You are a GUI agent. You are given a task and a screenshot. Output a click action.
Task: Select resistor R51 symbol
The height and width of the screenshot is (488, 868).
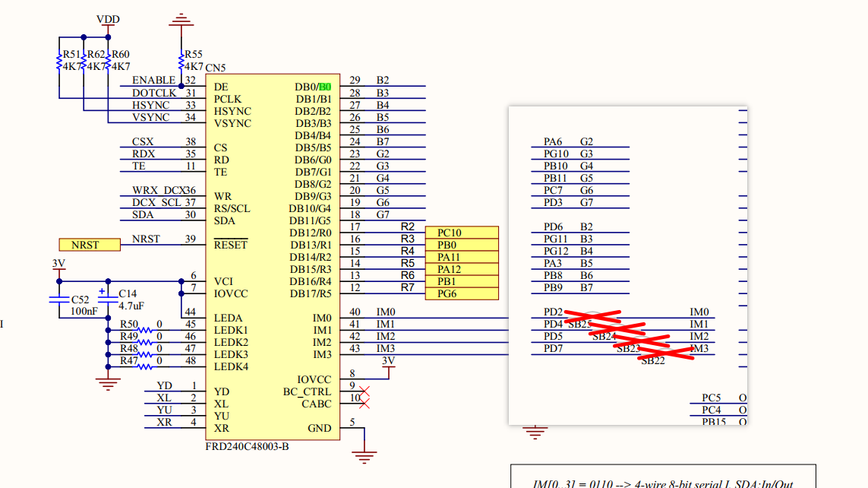click(59, 62)
